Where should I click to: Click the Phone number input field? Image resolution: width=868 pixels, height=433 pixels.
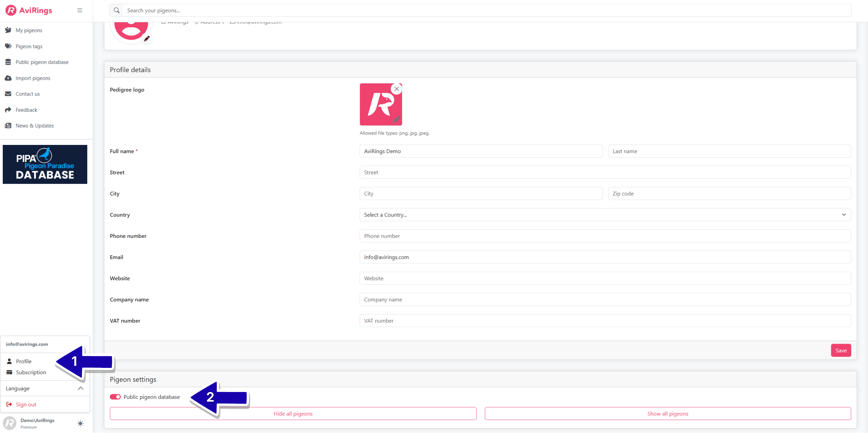click(605, 236)
